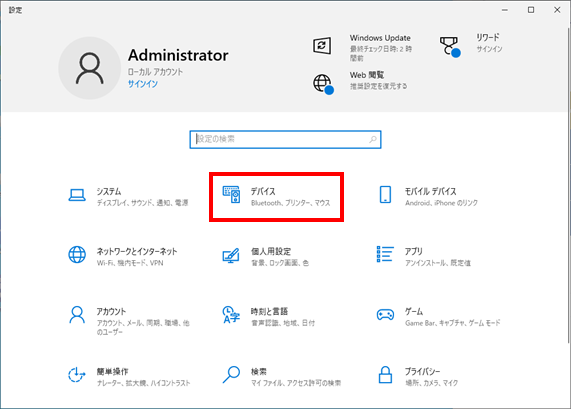Open the デバイス settings icon

click(231, 195)
